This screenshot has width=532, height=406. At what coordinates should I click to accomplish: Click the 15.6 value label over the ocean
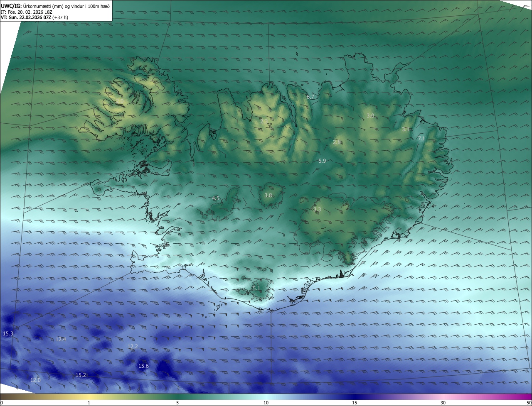(x=143, y=366)
